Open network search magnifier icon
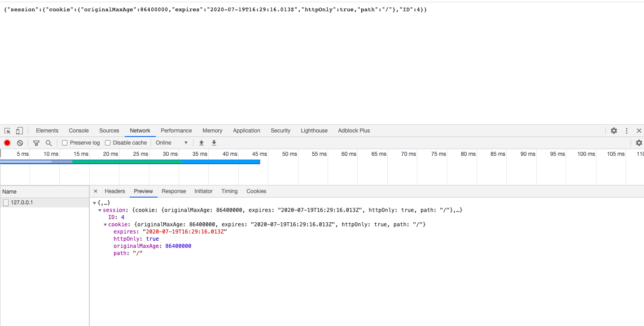The image size is (644, 326). point(48,143)
